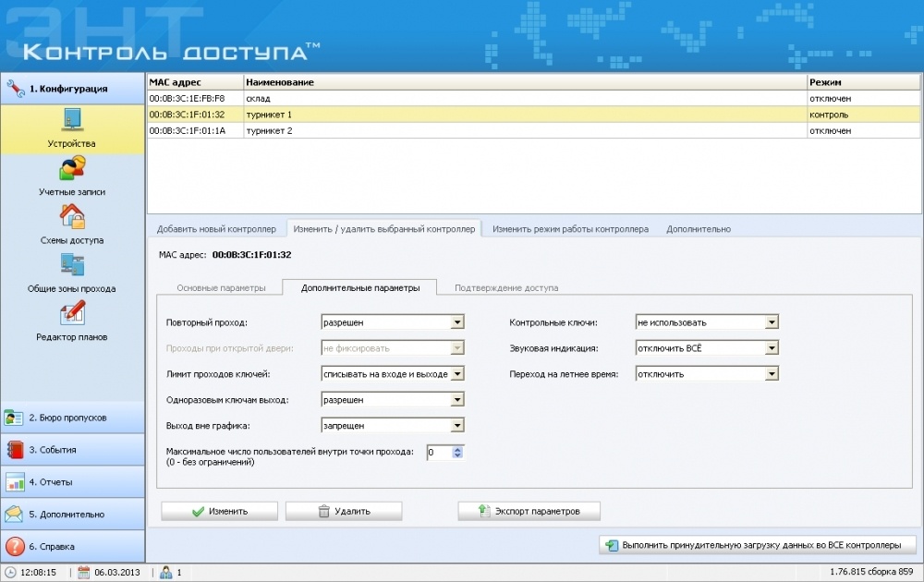Select the турникет 1 device row
The image size is (924, 582).
(533, 115)
